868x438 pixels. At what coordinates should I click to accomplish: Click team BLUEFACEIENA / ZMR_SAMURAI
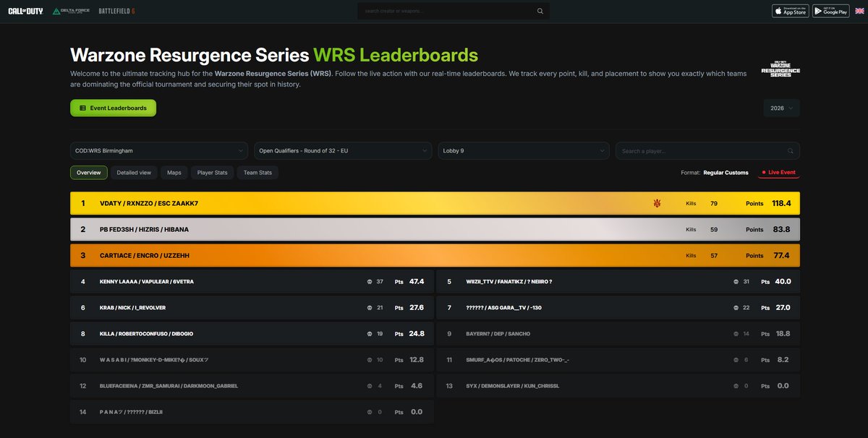click(169, 385)
